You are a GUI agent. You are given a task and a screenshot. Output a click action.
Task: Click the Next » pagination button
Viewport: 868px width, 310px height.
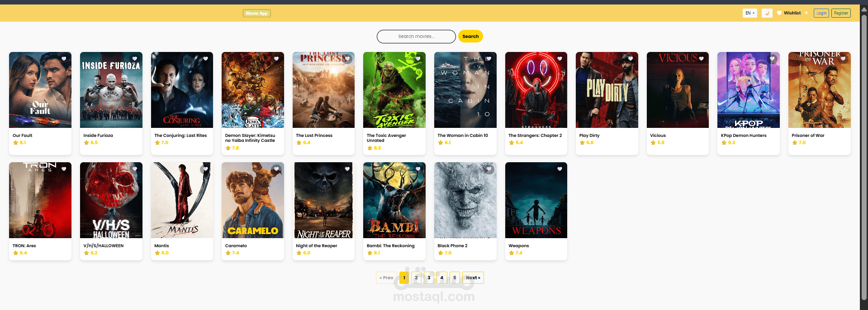(473, 277)
